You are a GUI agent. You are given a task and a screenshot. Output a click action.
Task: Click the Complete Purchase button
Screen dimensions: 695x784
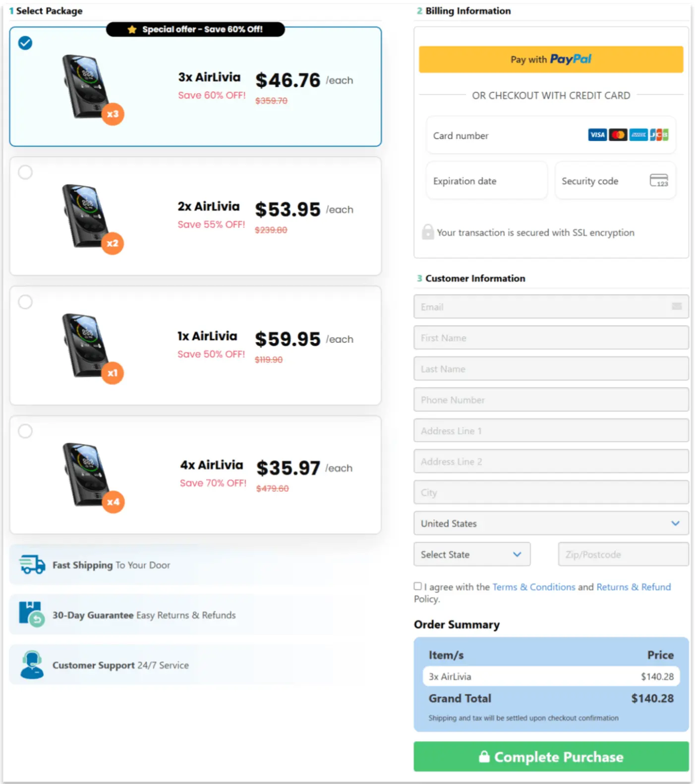tap(551, 757)
